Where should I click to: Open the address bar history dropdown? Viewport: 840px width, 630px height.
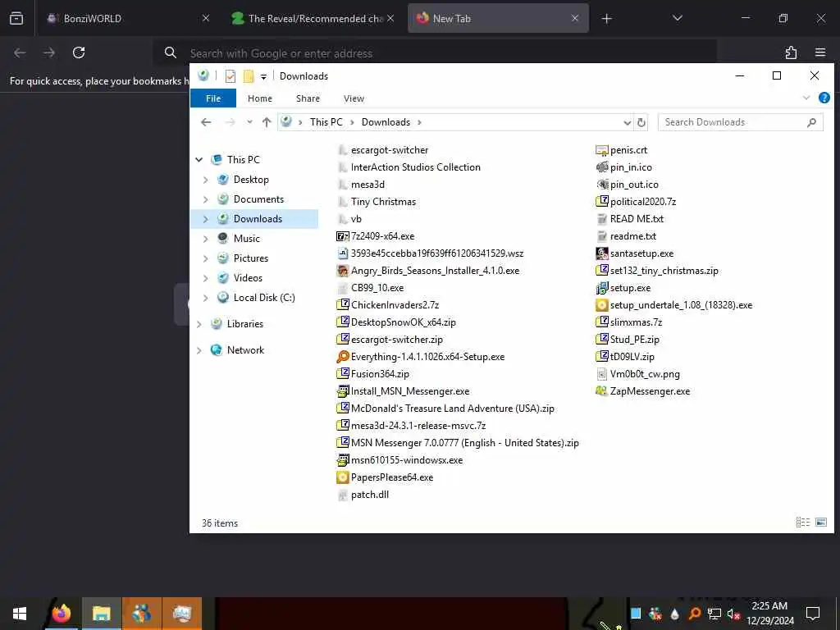[628, 123]
